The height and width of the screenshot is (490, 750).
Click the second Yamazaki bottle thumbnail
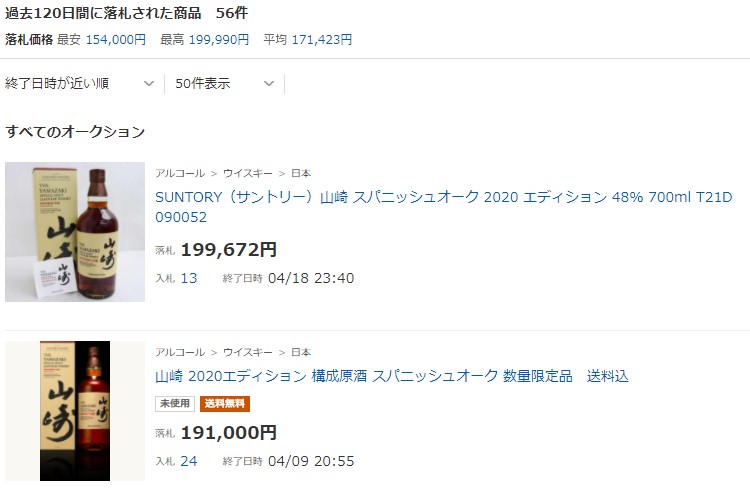(x=75, y=411)
